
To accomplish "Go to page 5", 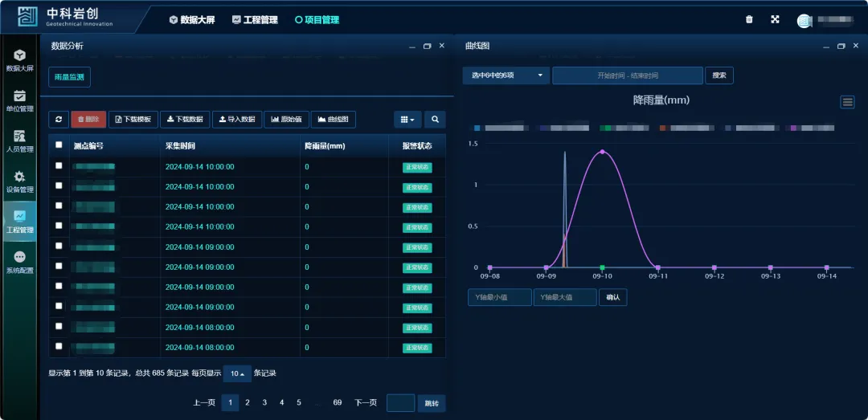I will pyautogui.click(x=299, y=403).
